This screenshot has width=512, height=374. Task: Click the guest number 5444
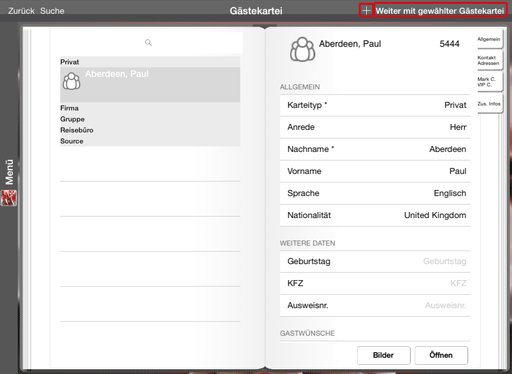point(449,44)
